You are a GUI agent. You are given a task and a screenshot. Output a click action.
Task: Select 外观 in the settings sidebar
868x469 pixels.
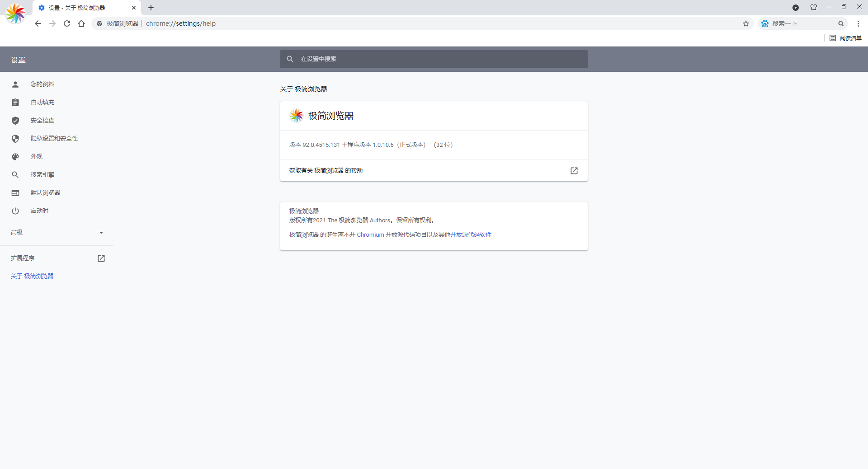click(37, 156)
